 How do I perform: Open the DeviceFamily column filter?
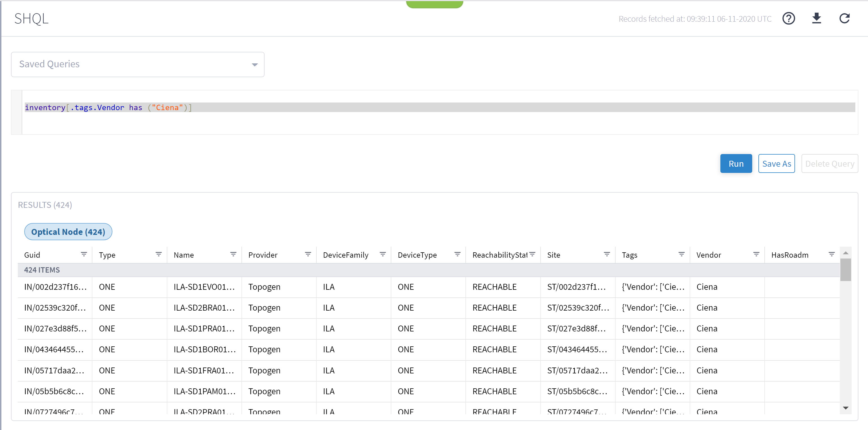[x=383, y=254]
